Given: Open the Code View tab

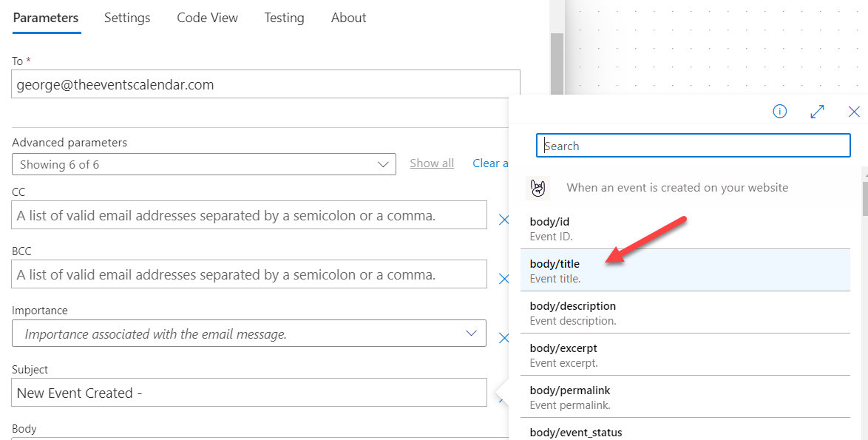Looking at the screenshot, I should pos(207,18).
